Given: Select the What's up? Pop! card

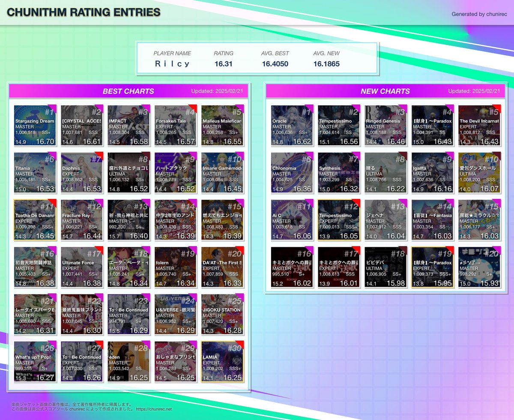Looking at the screenshot, I should point(35,361).
